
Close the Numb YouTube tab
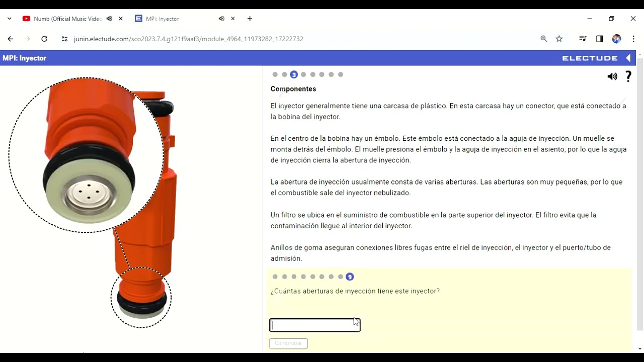click(121, 19)
